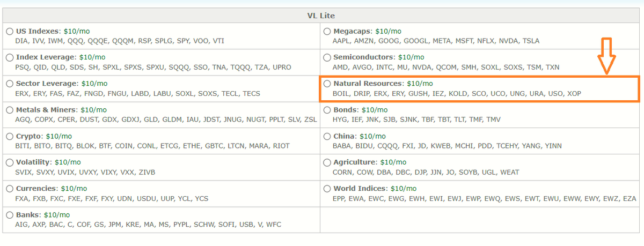Click the Bonds label text
Viewport: 644px width, 246px height.
point(346,109)
